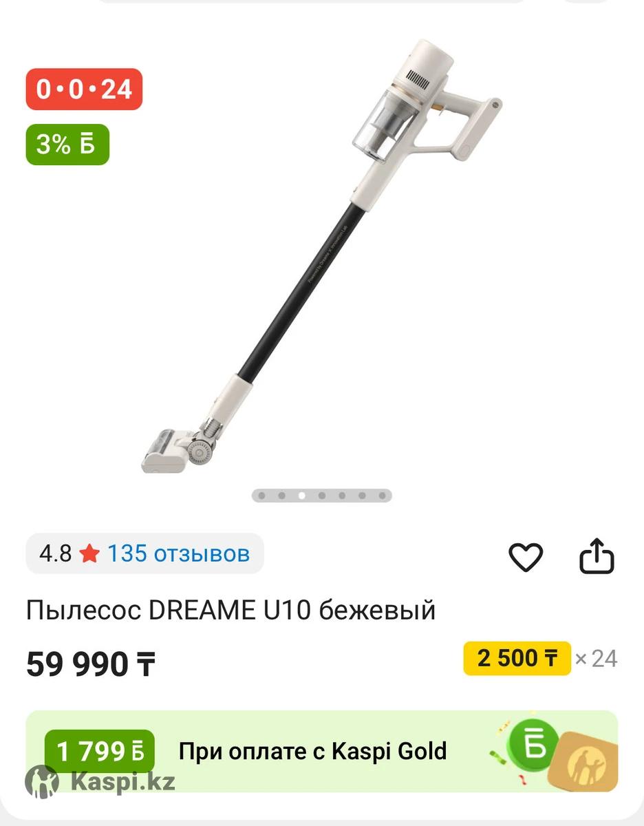Jump to the last image pagination dot
Image resolution: width=644 pixels, height=826 pixels.
[382, 495]
